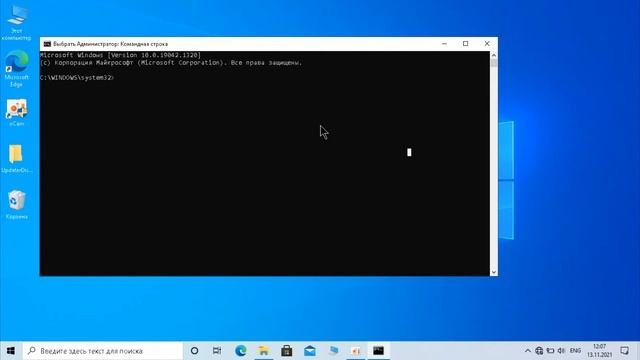Screen dimensions: 640x360
Task: Open Task View on the taskbar
Action: pyautogui.click(x=217, y=351)
